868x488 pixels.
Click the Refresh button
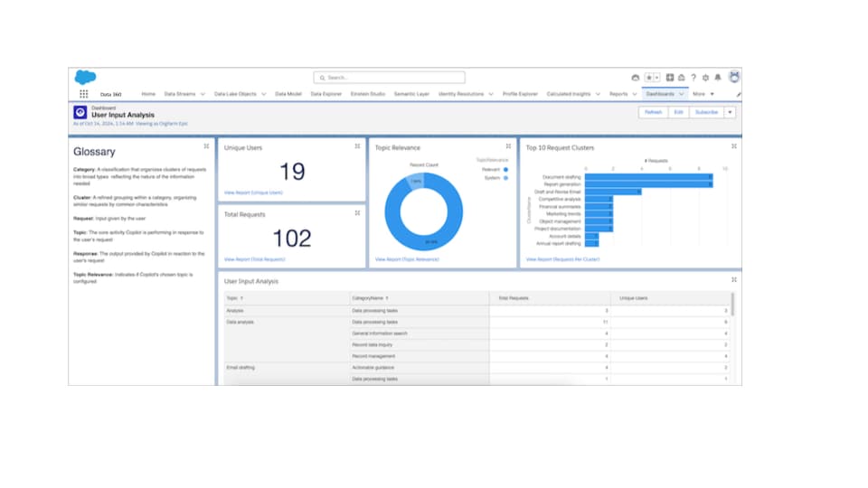(x=653, y=112)
